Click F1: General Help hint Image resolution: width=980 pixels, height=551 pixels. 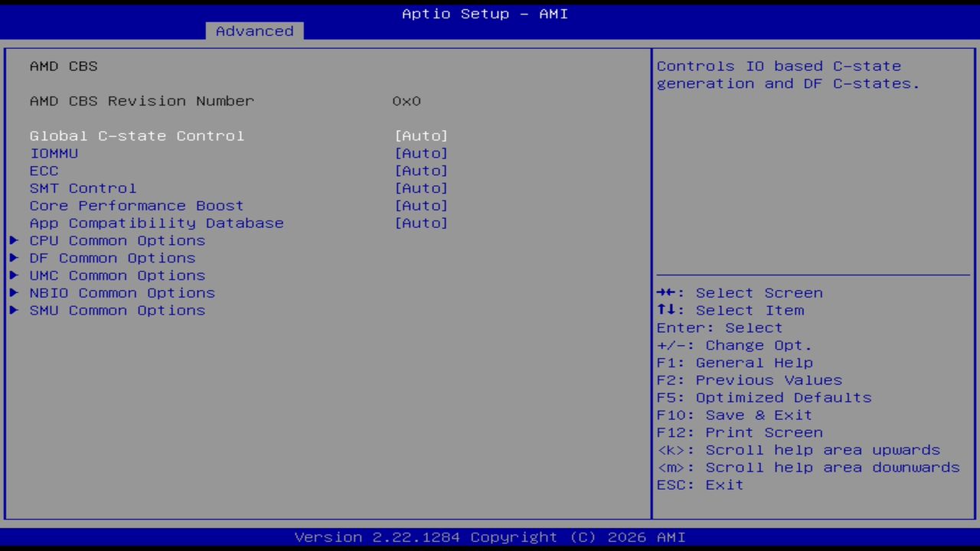click(x=734, y=363)
